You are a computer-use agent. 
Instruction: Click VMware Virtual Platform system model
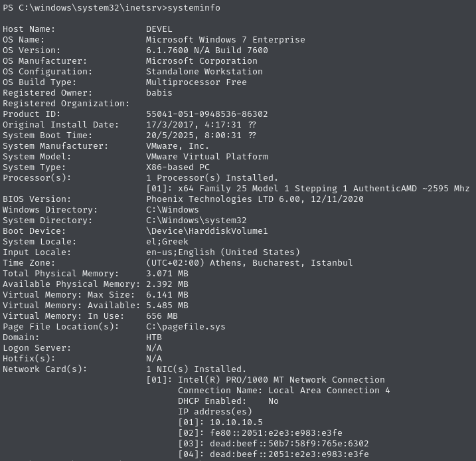coord(207,157)
